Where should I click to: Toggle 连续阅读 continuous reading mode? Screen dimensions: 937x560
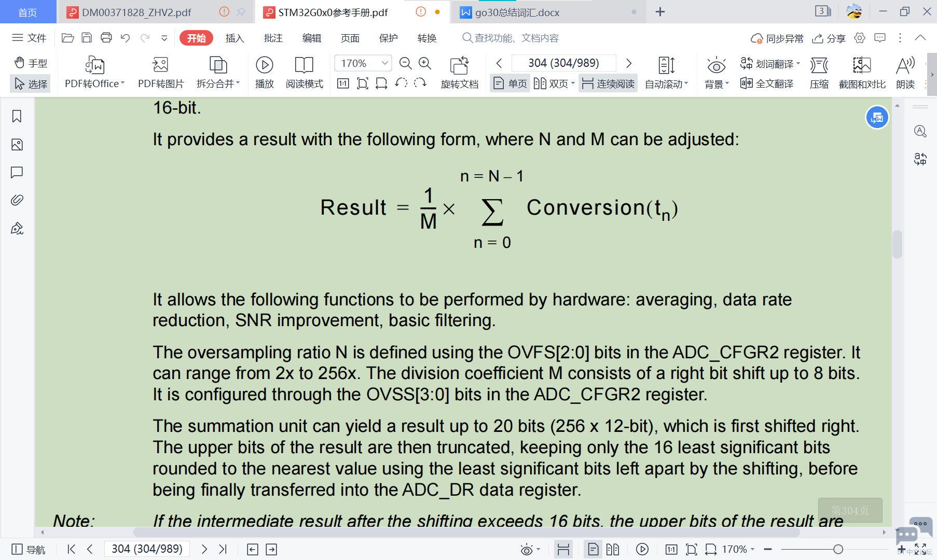click(x=608, y=83)
